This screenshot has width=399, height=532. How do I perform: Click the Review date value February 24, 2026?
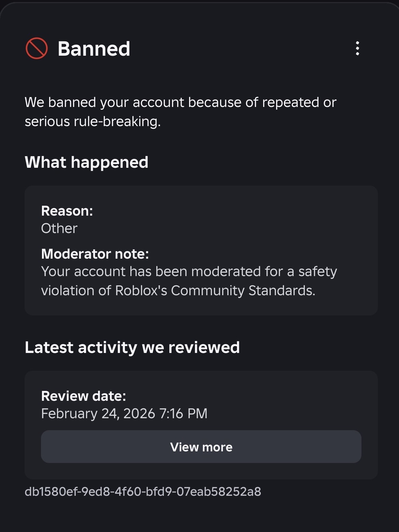point(124,413)
